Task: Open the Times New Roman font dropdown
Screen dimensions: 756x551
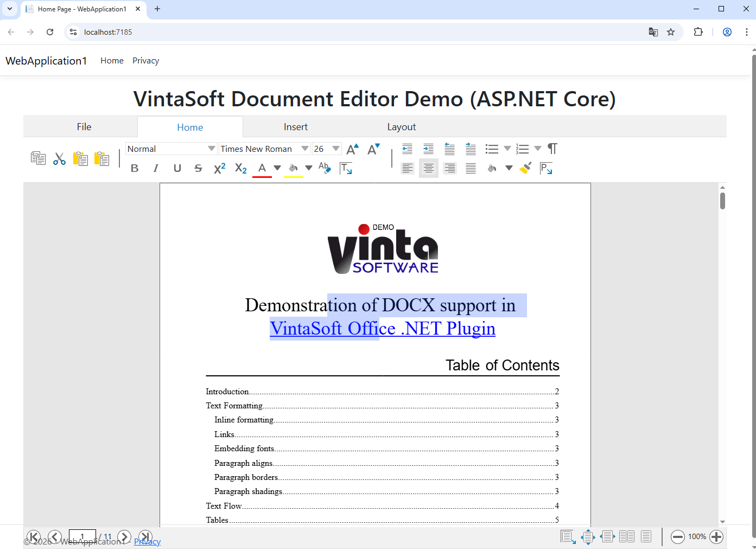Action: pyautogui.click(x=304, y=149)
